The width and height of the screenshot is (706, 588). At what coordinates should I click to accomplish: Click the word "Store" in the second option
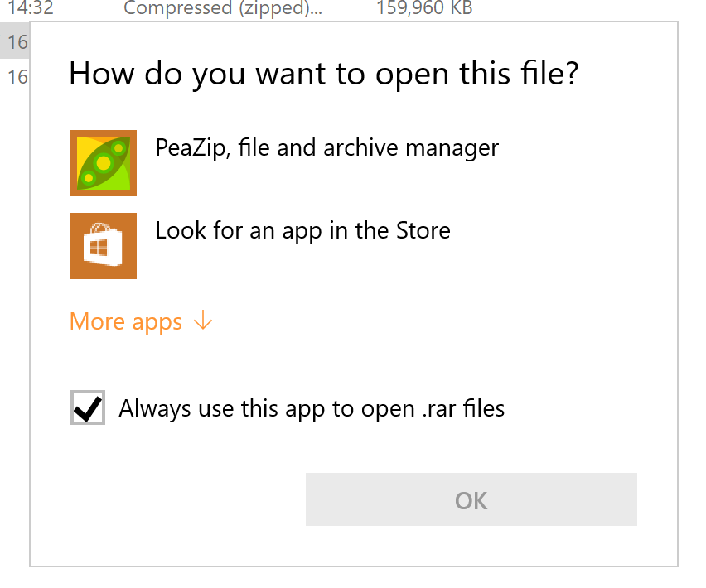423,230
